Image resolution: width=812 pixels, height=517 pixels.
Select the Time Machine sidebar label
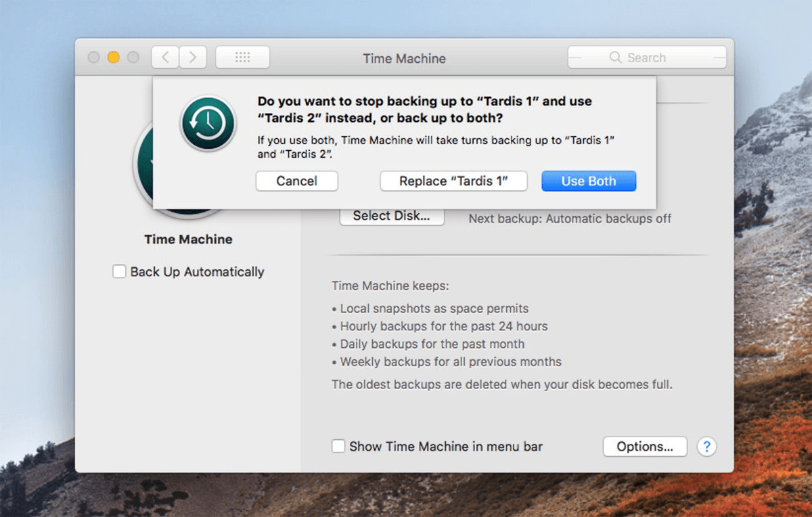188,239
